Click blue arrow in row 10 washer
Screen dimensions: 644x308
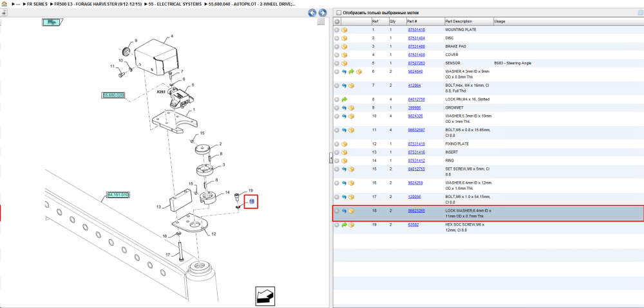tap(344, 116)
